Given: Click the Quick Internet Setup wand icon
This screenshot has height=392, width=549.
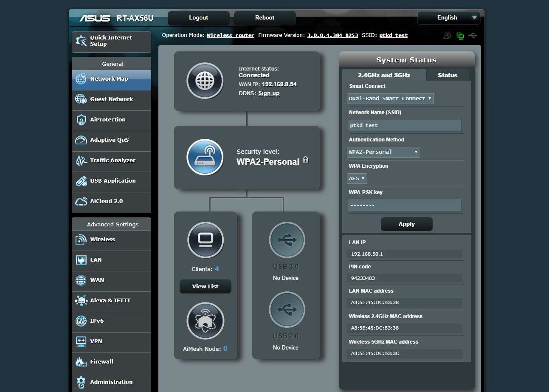Looking at the screenshot, I should pyautogui.click(x=81, y=41).
